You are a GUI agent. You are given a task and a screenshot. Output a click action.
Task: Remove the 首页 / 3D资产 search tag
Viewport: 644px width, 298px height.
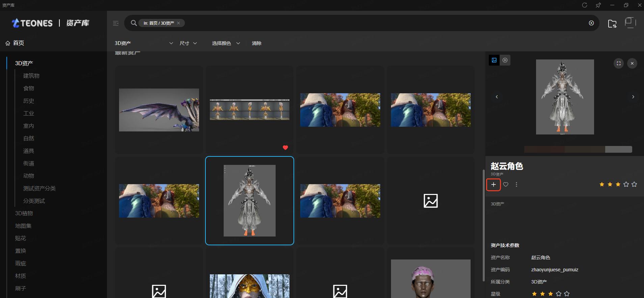[x=178, y=23]
